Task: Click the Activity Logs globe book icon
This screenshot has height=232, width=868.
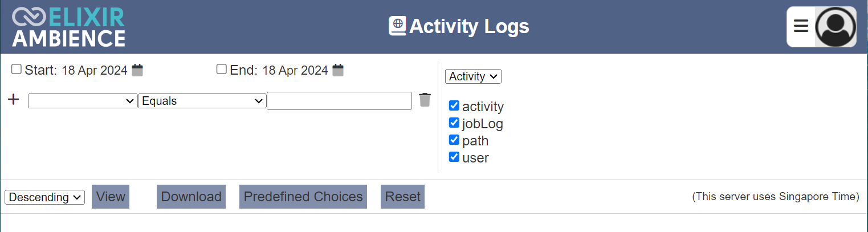Action: pyautogui.click(x=397, y=26)
